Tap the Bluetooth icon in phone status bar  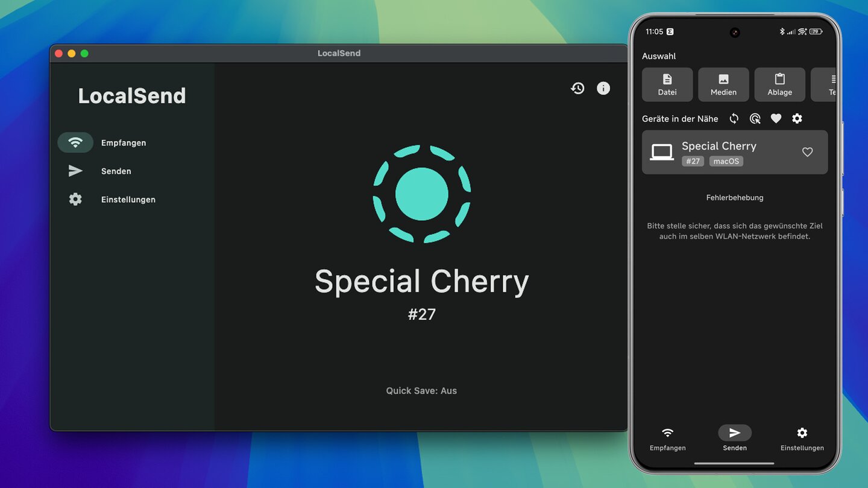click(x=782, y=31)
